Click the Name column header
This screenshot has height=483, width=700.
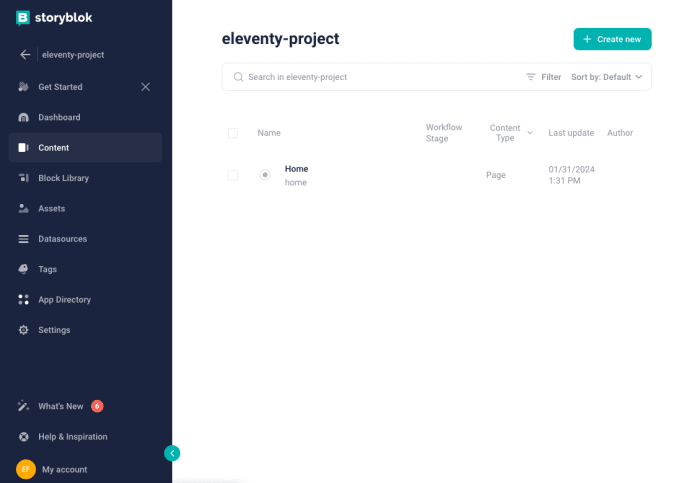coord(269,133)
